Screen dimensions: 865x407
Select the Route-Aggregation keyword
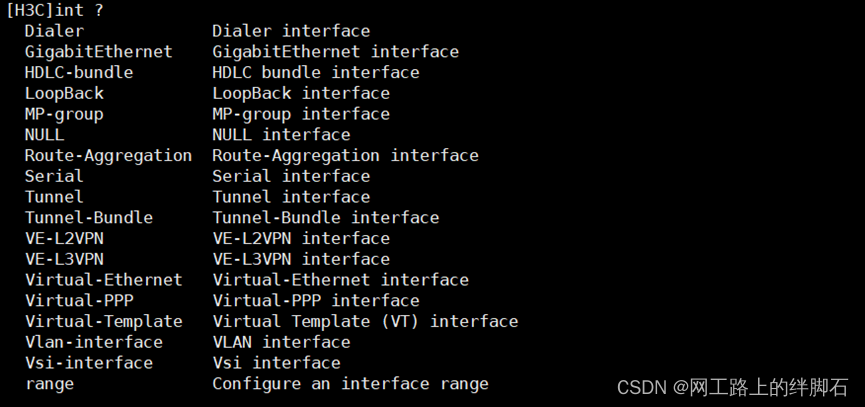tap(108, 156)
